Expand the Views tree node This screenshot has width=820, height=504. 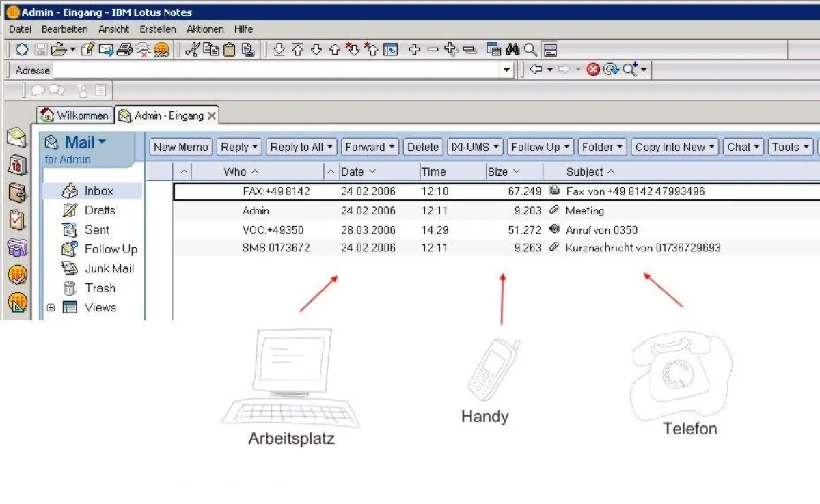pos(51,308)
